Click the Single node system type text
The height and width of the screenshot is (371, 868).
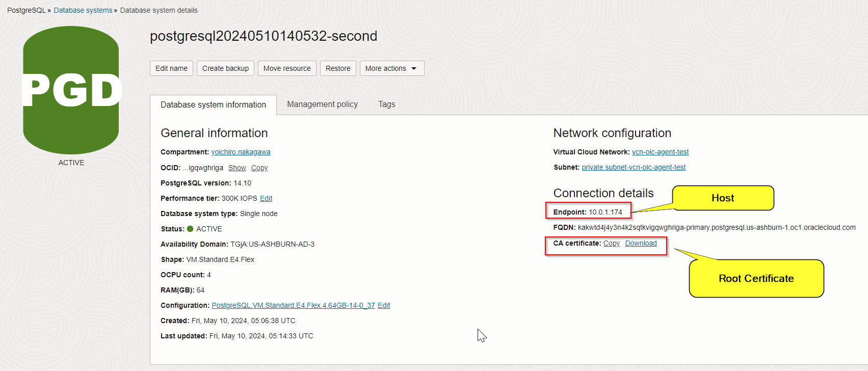(258, 214)
